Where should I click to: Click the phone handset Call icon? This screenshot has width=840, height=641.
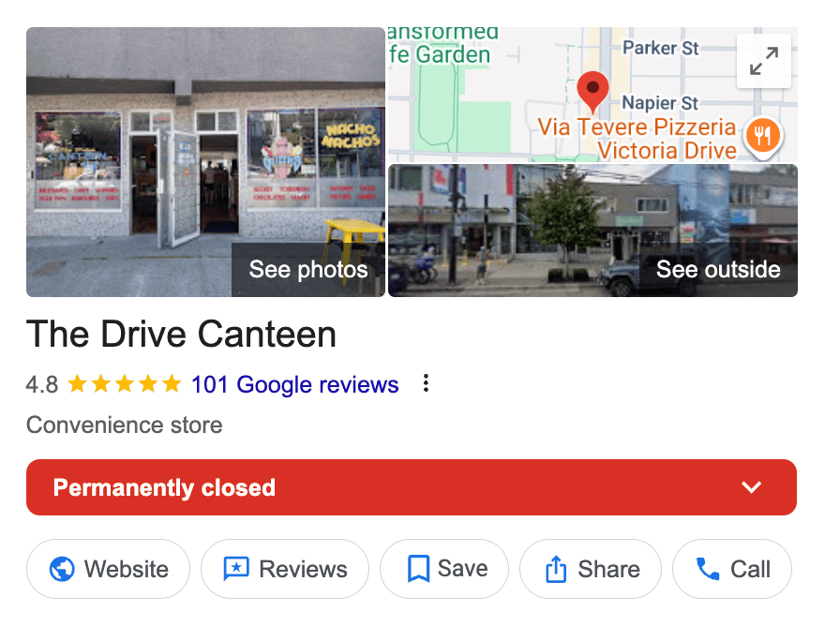pos(708,569)
